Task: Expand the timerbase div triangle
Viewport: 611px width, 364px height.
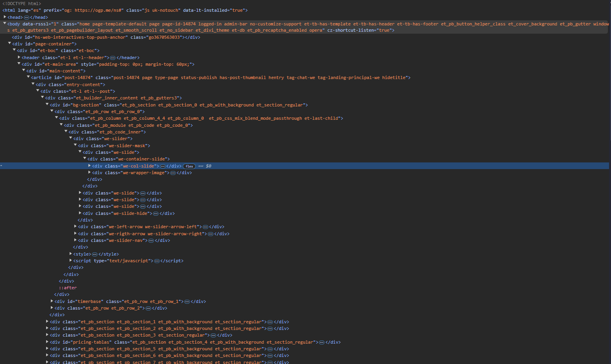Action: [x=52, y=301]
